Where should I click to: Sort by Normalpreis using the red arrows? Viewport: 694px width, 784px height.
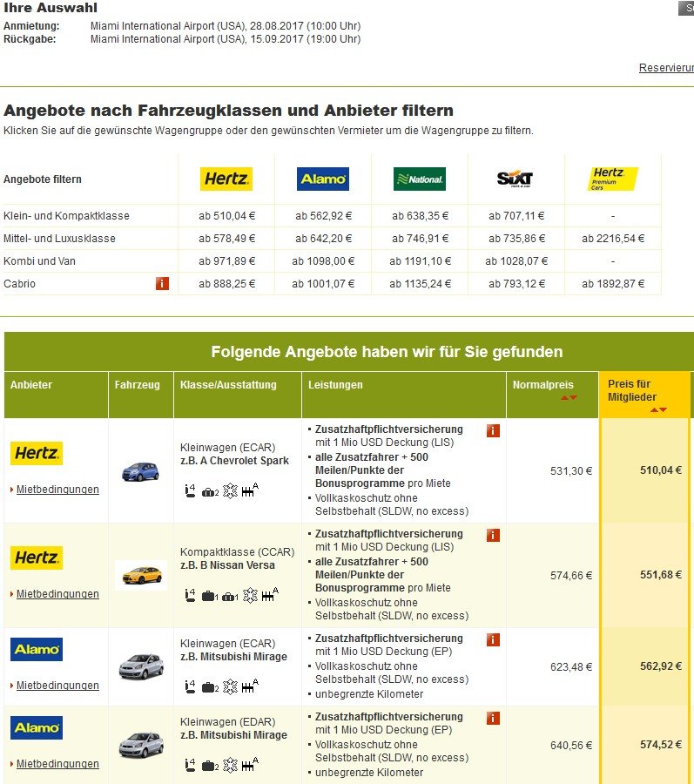[x=569, y=397]
